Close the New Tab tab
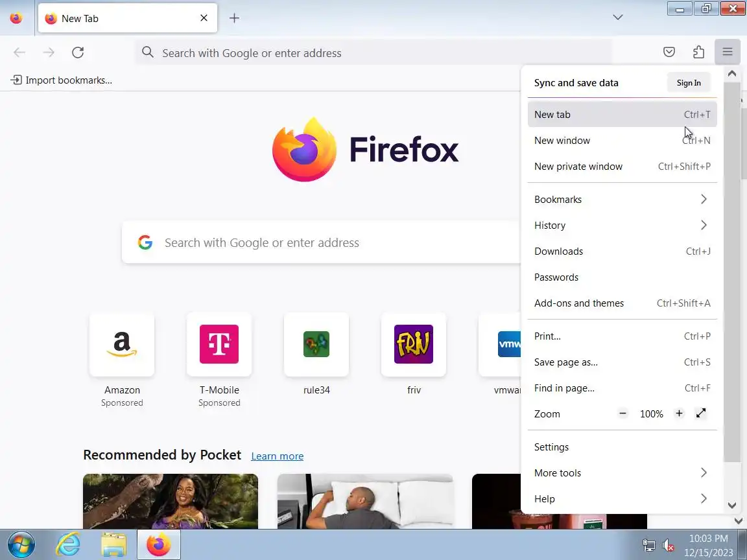Viewport: 747px width, 560px height. 204,18
